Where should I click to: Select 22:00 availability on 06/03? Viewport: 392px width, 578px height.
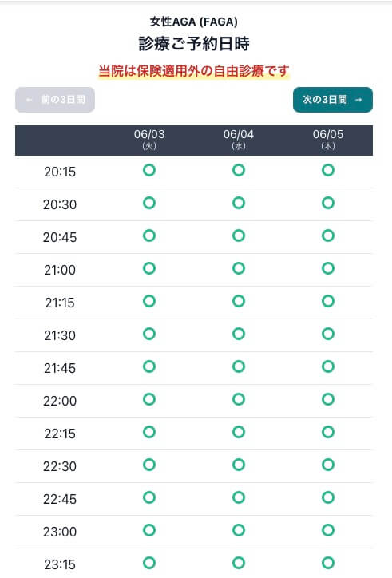click(x=149, y=399)
